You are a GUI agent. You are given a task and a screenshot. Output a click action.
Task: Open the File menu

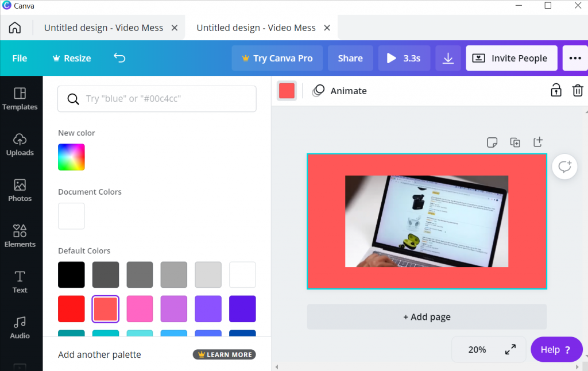[x=20, y=58]
